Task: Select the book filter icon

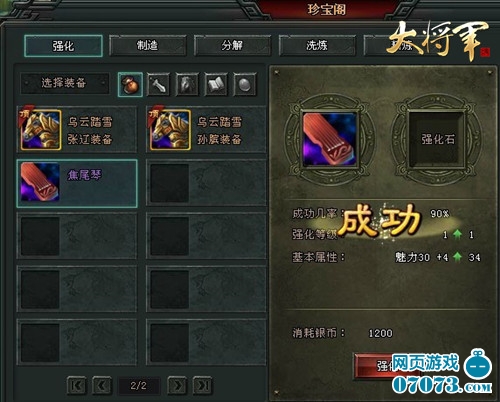Action: pyautogui.click(x=216, y=85)
